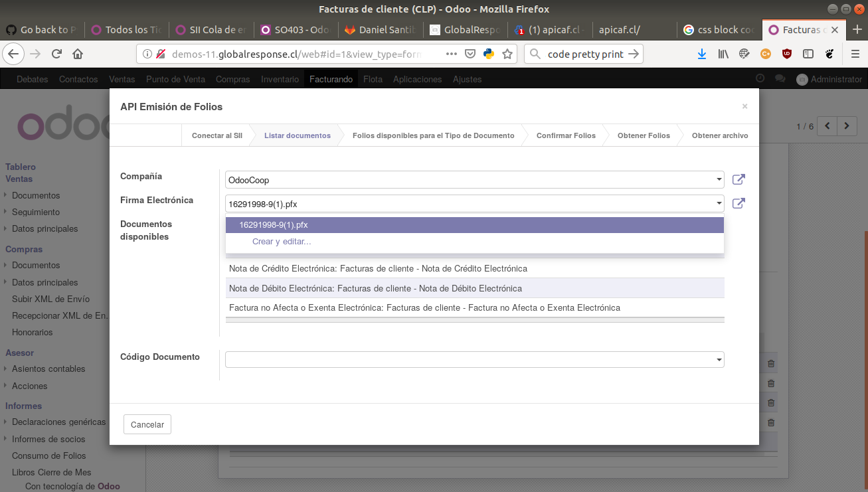Open external link beside Compañía field
The width and height of the screenshot is (868, 492).
(738, 179)
